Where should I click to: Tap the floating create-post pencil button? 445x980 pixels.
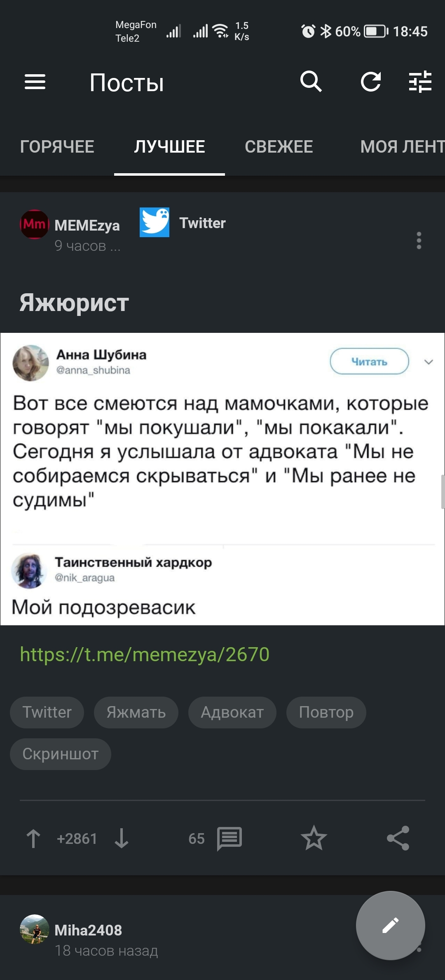point(390,925)
